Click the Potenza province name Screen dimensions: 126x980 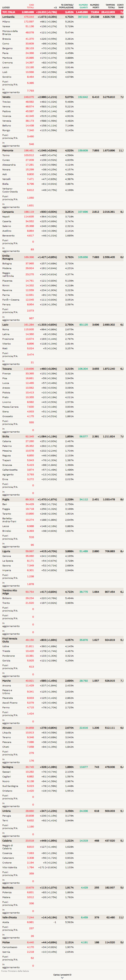(7, 892)
